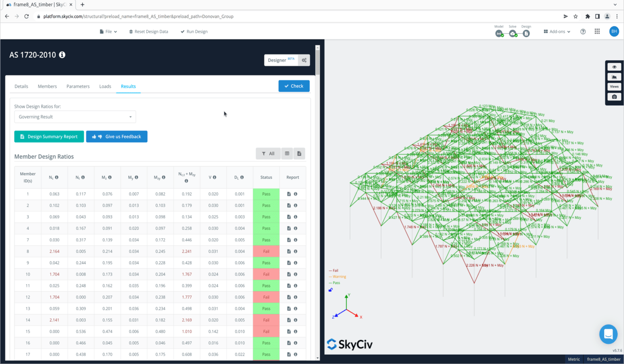Viewport: 624px width, 364px height.
Task: Click the camera screenshot icon
Action: pos(614,97)
